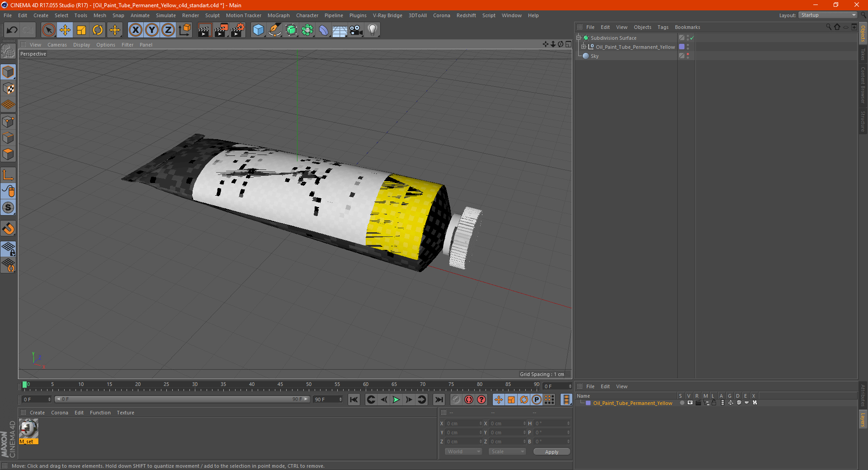This screenshot has width=868, height=470.
Task: Click the Undo arrow icon
Action: click(12, 30)
